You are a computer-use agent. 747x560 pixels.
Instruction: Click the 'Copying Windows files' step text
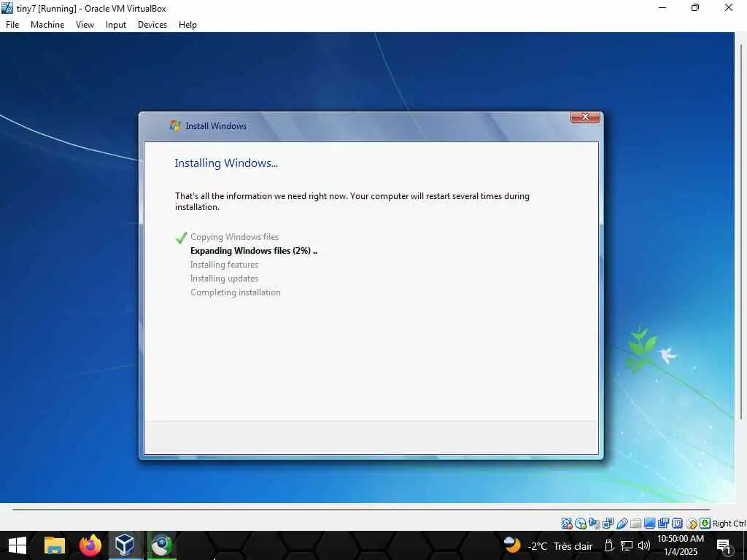[234, 237]
